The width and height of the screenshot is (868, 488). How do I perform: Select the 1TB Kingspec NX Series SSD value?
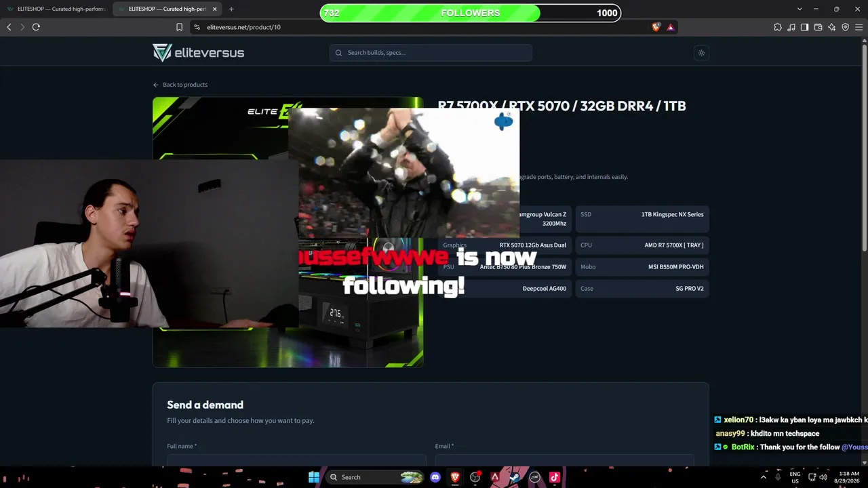pos(672,214)
